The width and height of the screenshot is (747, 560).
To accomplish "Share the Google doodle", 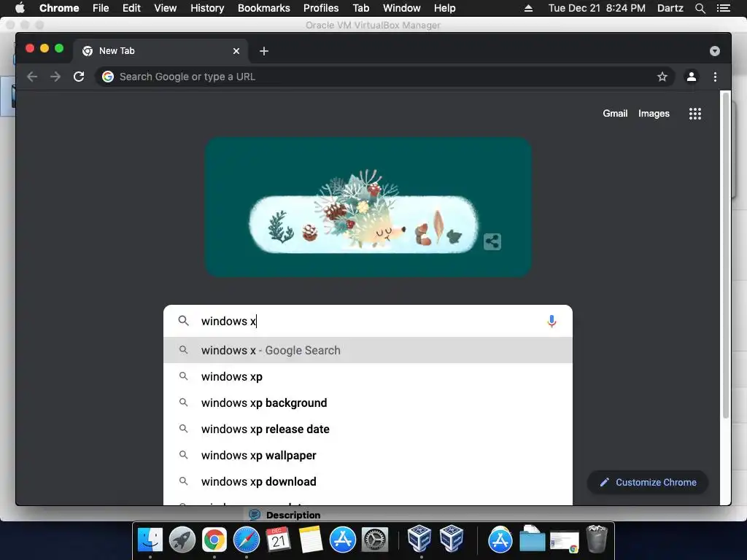I will pos(492,241).
